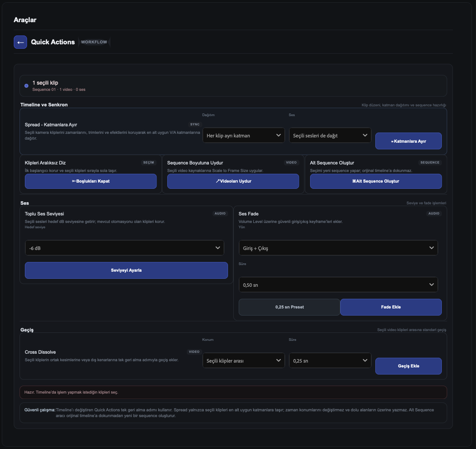Click the Geçiş Ekle button
476x449 pixels.
[x=408, y=366]
